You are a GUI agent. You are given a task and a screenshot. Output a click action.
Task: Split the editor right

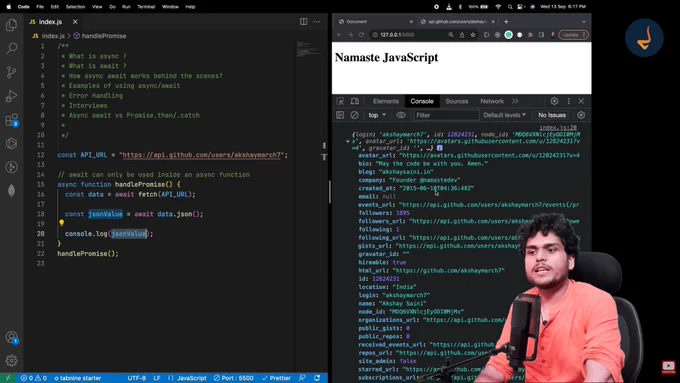click(x=304, y=22)
